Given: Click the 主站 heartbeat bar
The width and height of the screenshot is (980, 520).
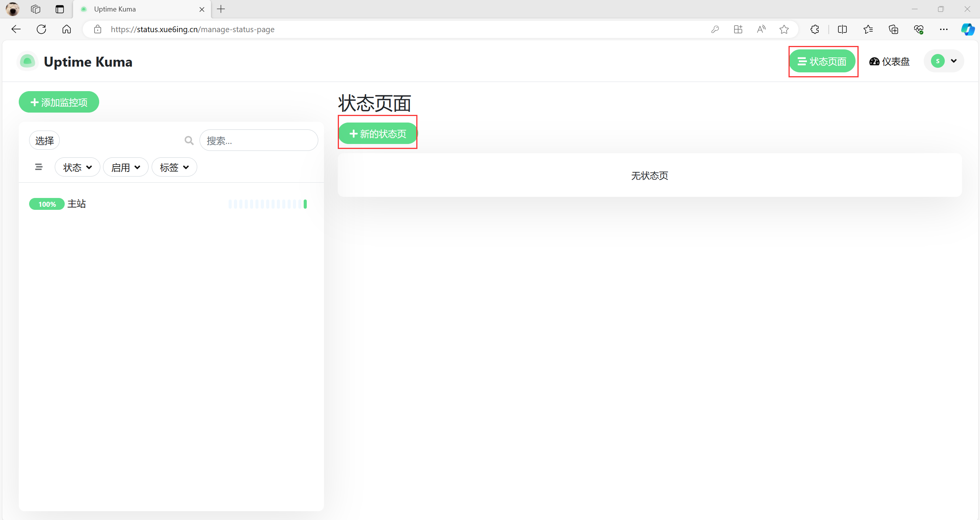Looking at the screenshot, I should [268, 204].
